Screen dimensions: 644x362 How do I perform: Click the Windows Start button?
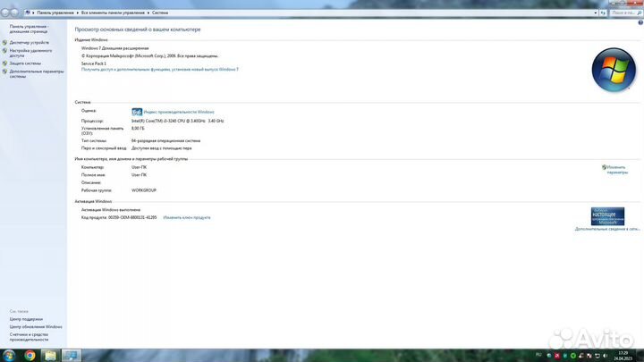point(8,355)
